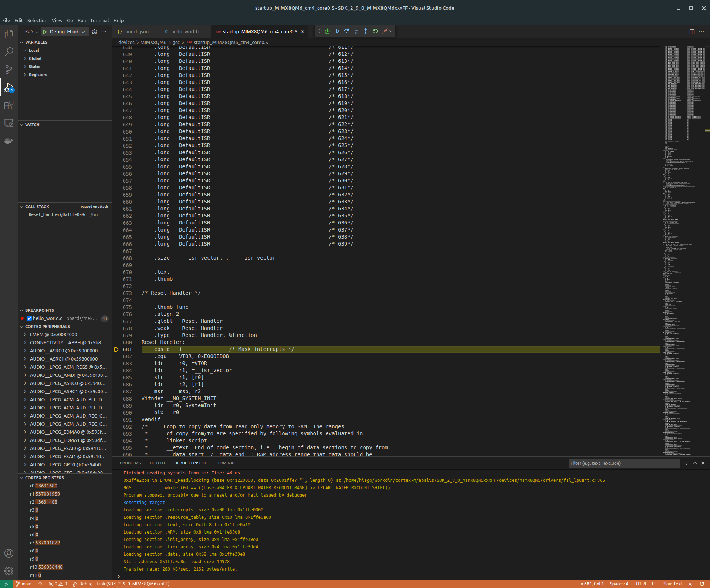Change UTF-8 file encoding
The image size is (710, 588).
(x=640, y=584)
